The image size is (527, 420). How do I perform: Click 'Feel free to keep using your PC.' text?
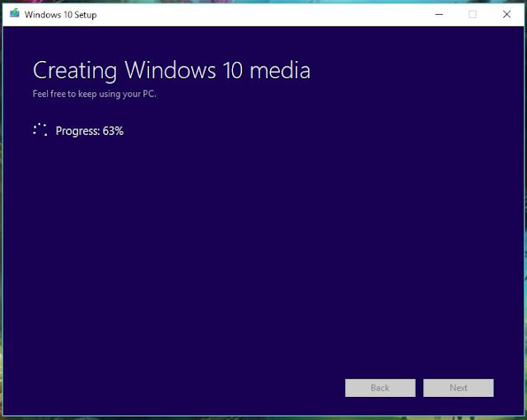tap(95, 94)
